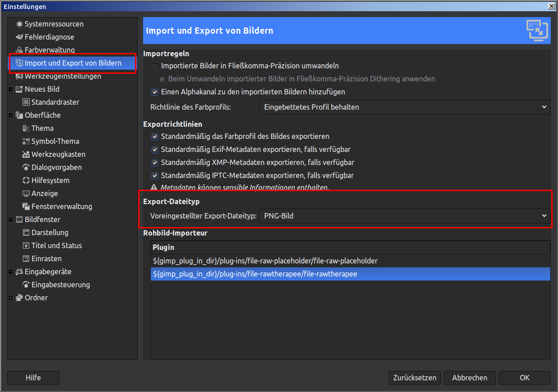Click the Farbverwaltung icon
Image resolution: width=558 pixels, height=392 pixels.
[19, 50]
